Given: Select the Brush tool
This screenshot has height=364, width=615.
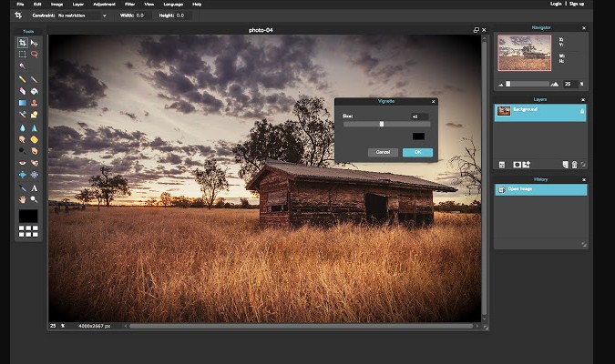Looking at the screenshot, I should (35, 79).
